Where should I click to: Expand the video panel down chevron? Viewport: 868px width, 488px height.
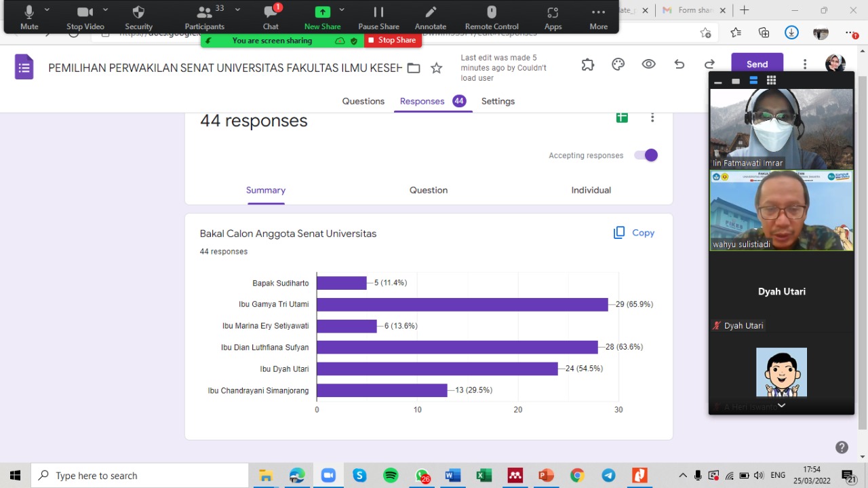coord(781,405)
